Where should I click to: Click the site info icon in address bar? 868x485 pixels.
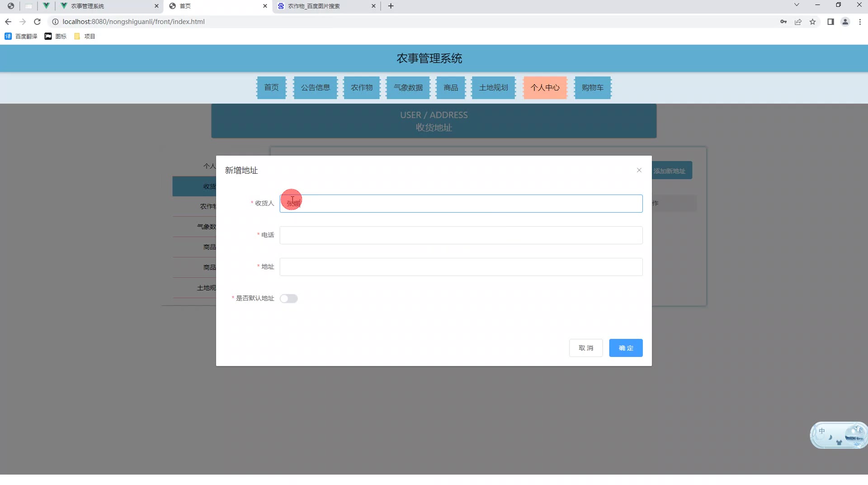click(x=55, y=22)
